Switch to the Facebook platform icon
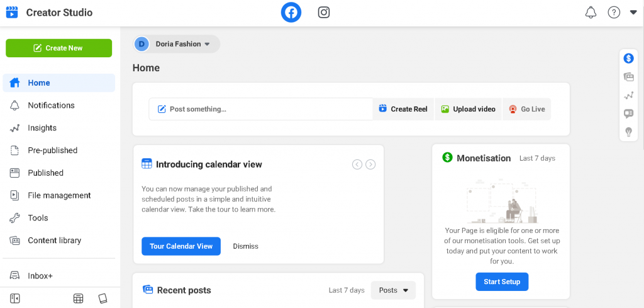644x308 pixels. tap(291, 13)
